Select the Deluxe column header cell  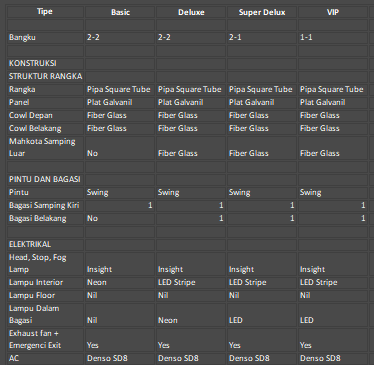(x=191, y=12)
